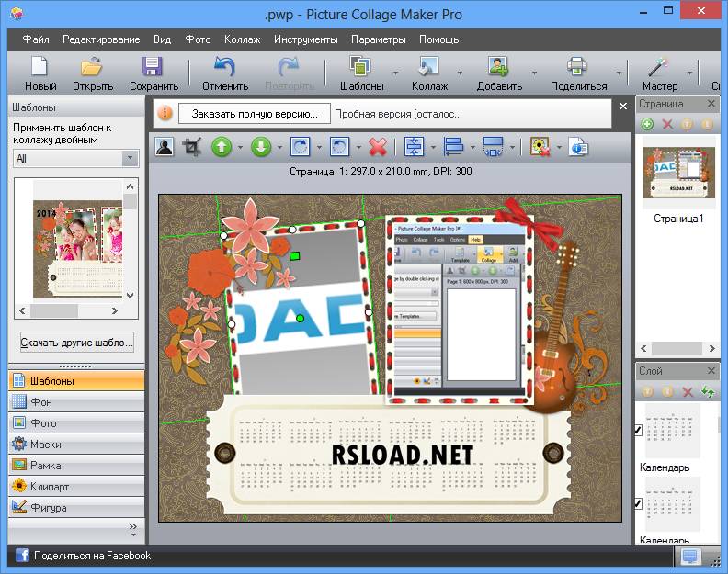Toggle checkbox of first Календарь layer
Screen dimensions: 728x574
tap(639, 430)
